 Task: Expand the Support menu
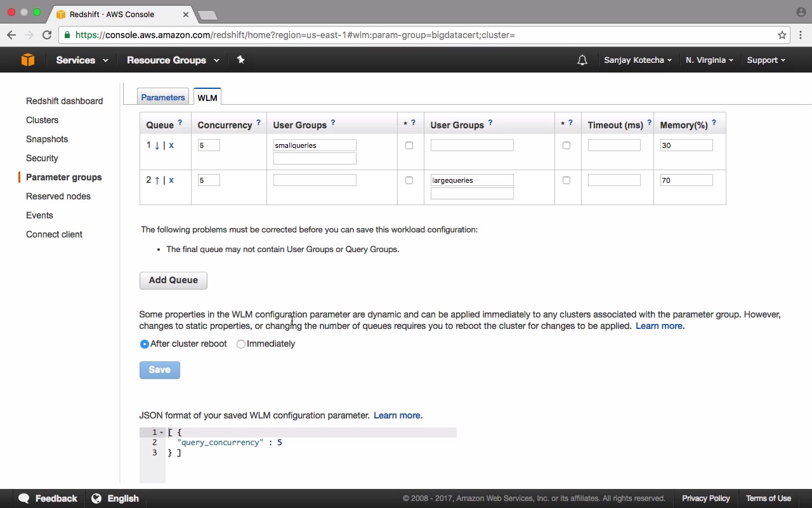pos(766,60)
